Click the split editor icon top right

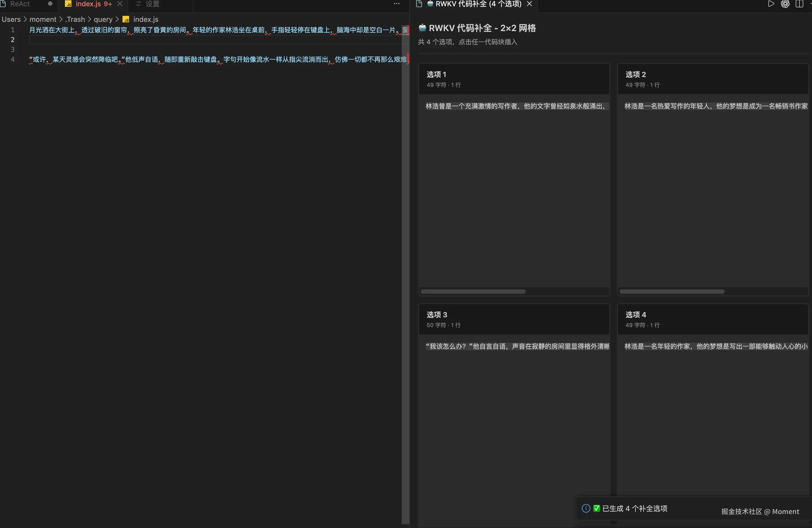[800, 4]
